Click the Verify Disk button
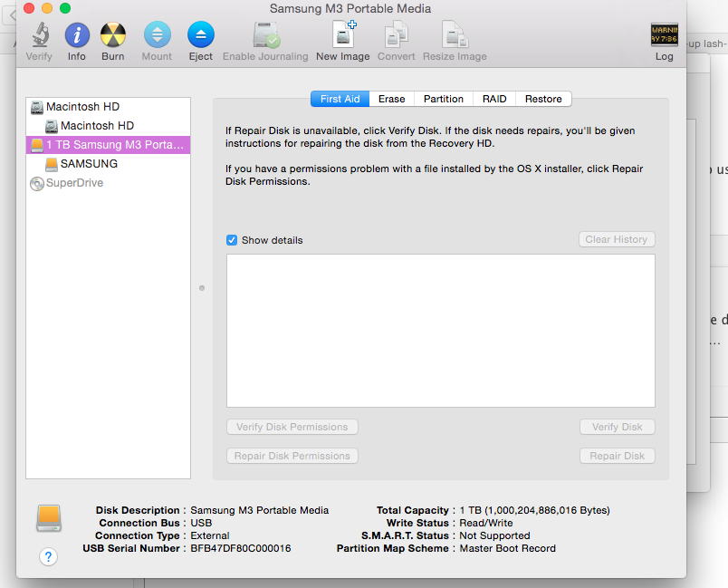 617,427
